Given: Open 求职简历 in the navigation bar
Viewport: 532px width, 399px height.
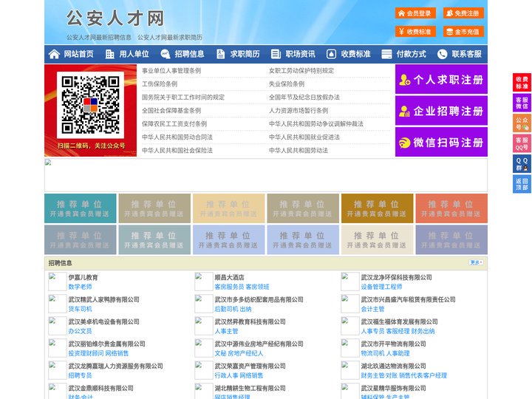Looking at the screenshot, I should pyautogui.click(x=245, y=54).
